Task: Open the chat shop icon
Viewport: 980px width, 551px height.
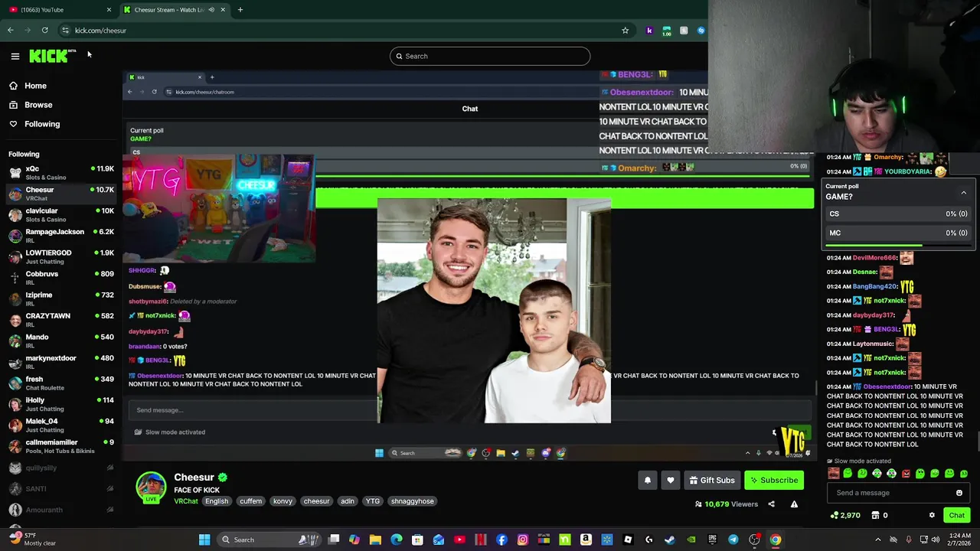Action: pyautogui.click(x=875, y=515)
